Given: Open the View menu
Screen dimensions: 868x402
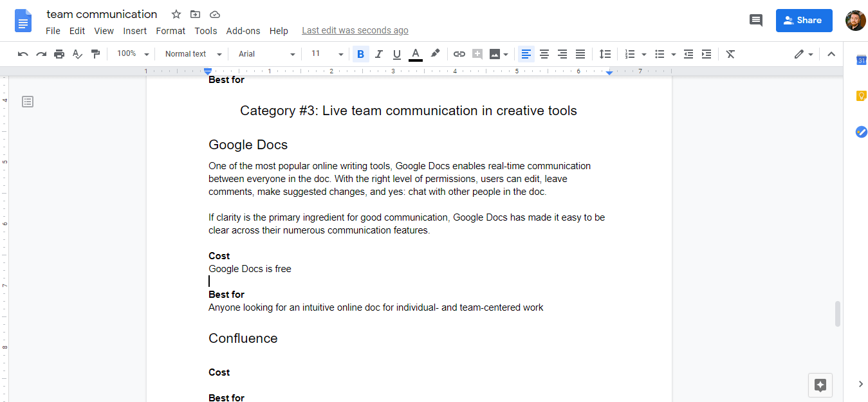Looking at the screenshot, I should click(x=104, y=31).
